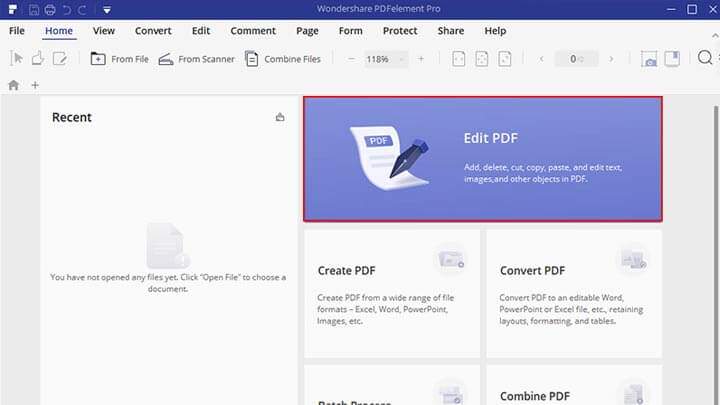Choose the Select arrow tool
720x405 pixels.
tap(17, 59)
